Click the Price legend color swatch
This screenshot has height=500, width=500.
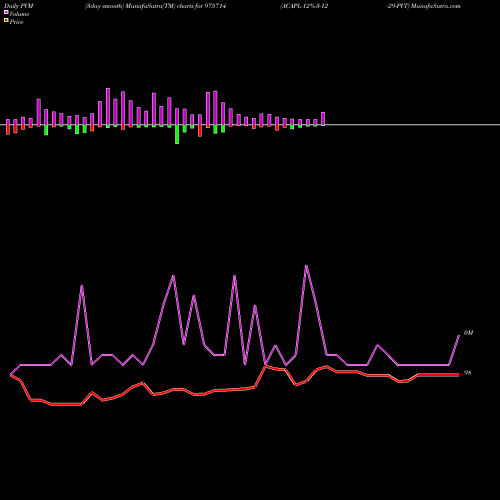coord(6,20)
